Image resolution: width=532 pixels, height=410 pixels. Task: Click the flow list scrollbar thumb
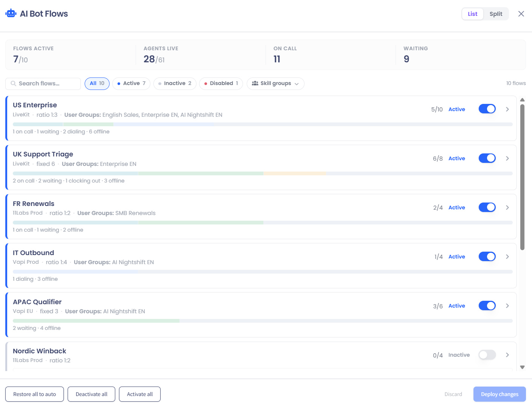pos(522,177)
